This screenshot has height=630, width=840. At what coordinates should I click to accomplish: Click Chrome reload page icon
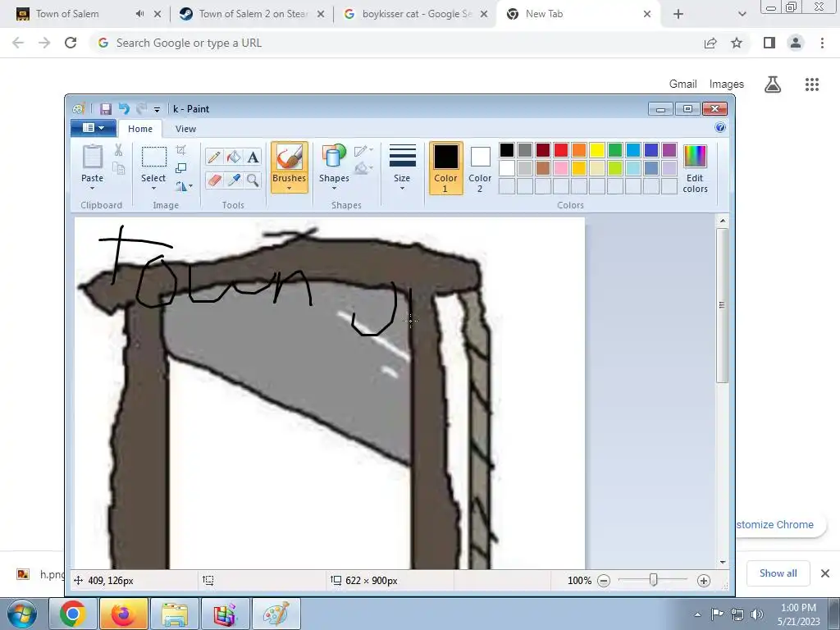[x=71, y=43]
